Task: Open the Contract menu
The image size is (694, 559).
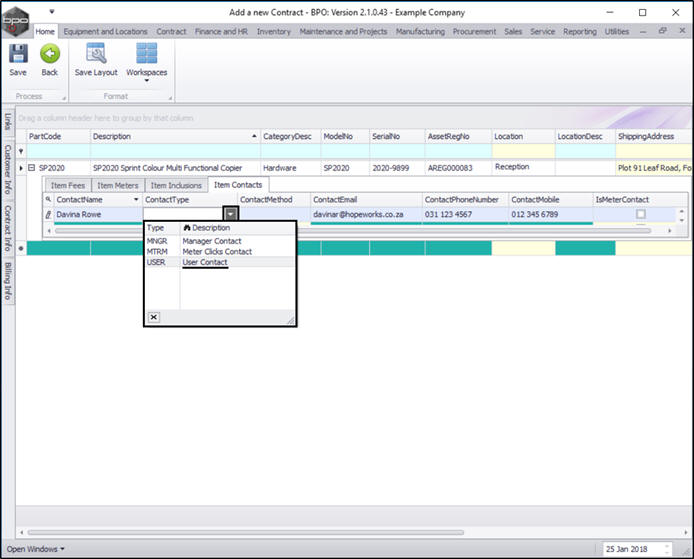Action: (x=171, y=31)
